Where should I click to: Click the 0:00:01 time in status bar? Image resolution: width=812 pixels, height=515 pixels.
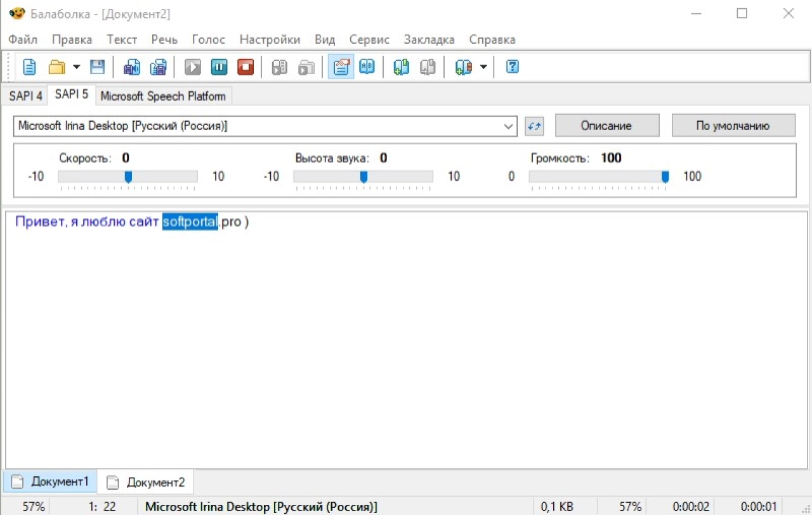pos(757,507)
